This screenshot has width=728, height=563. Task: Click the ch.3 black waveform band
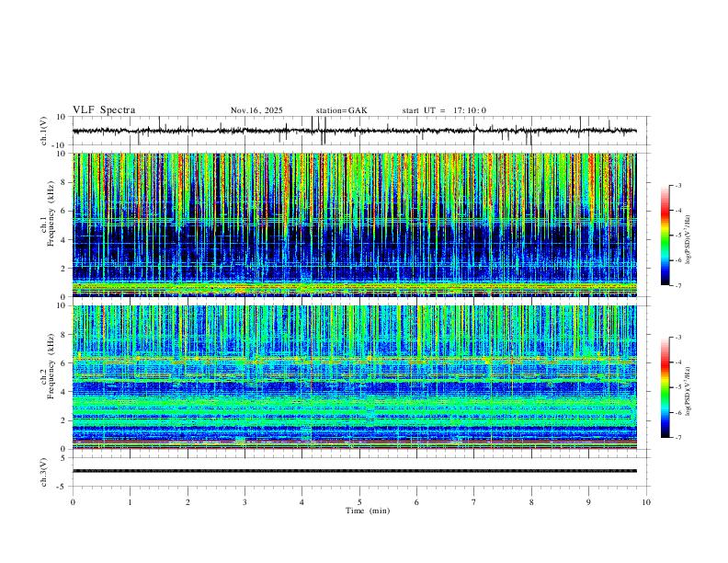(x=354, y=471)
